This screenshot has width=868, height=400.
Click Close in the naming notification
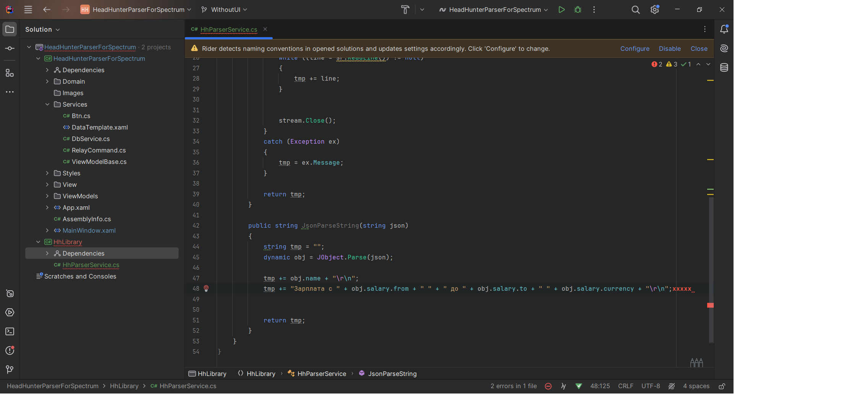click(699, 49)
